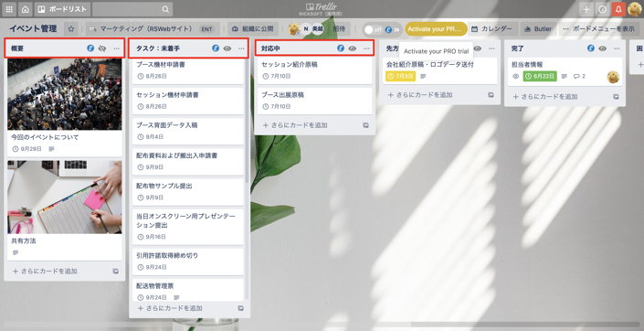
Task: Click the タスク：未着手 list scrollbar
Action: [x=247, y=122]
